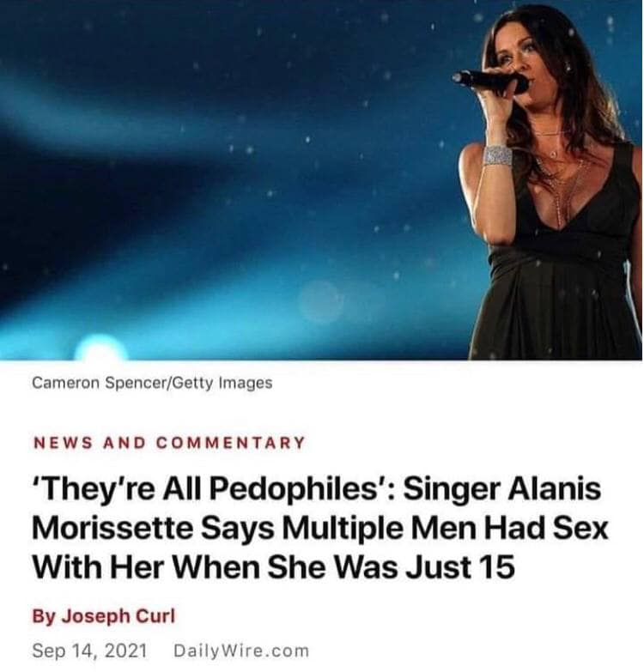Click the sparkly bracelet on the singer's wrist
This screenshot has width=644, height=672.
(498, 156)
